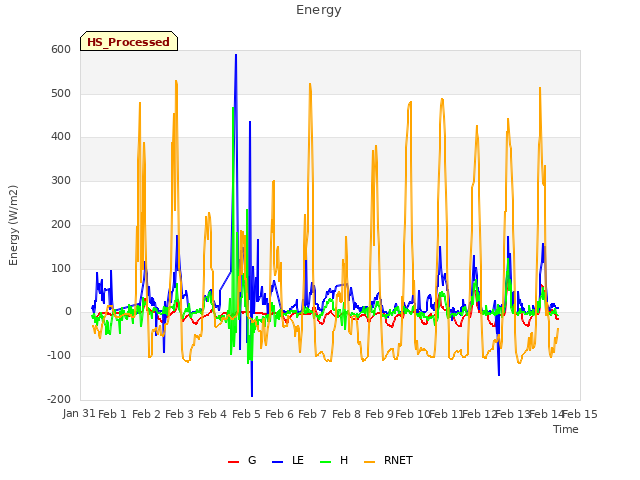Viewport: 640px width, 480px height.
Task: Click the HS_Processed annotation label
Action: (x=129, y=42)
